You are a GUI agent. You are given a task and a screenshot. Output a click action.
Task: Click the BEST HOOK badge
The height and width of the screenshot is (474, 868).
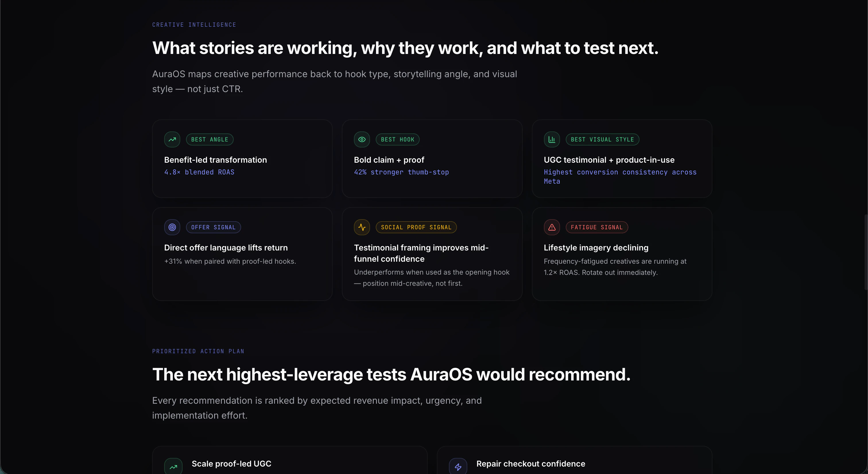click(x=398, y=139)
